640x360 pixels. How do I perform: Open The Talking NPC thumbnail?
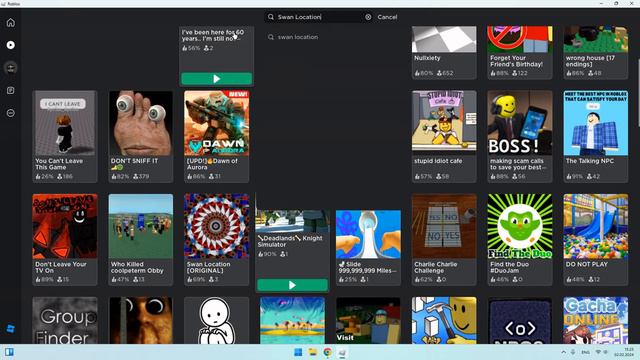point(596,123)
